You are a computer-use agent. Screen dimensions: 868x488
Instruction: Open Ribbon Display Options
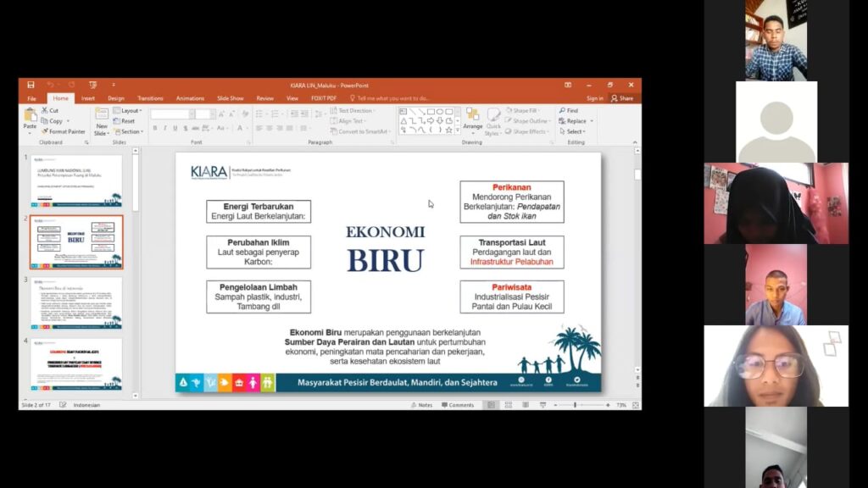tap(568, 86)
